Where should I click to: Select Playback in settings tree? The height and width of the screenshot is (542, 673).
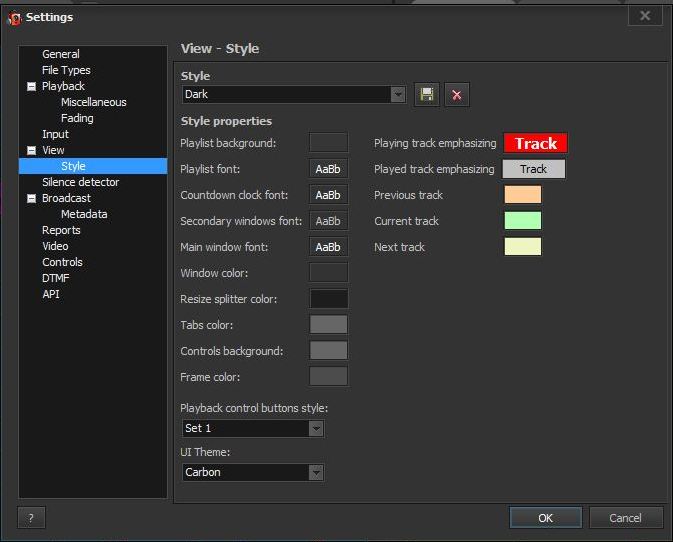[63, 86]
